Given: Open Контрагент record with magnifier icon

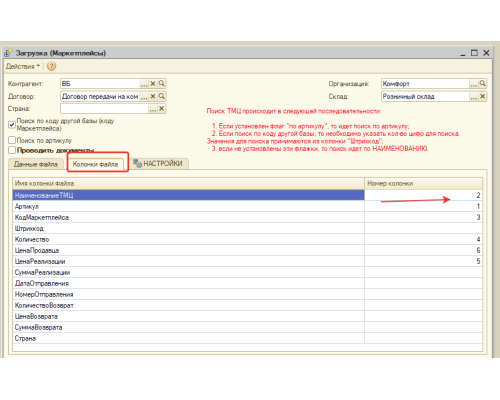Looking at the screenshot, I should tap(162, 84).
